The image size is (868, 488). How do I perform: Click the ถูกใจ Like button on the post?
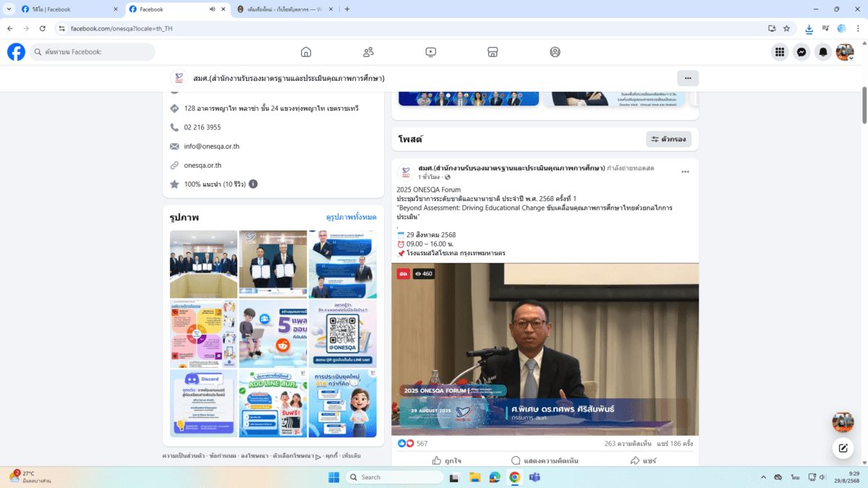coord(447,461)
